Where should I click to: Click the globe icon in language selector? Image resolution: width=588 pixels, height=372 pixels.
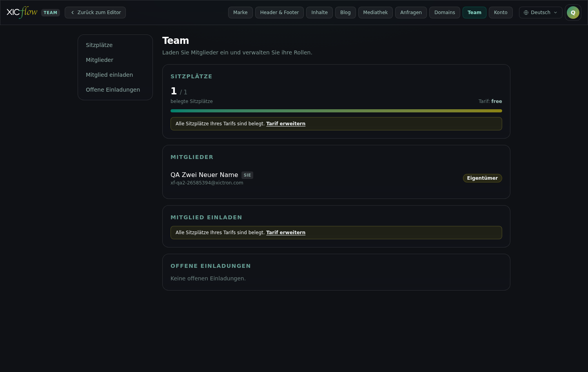click(526, 13)
